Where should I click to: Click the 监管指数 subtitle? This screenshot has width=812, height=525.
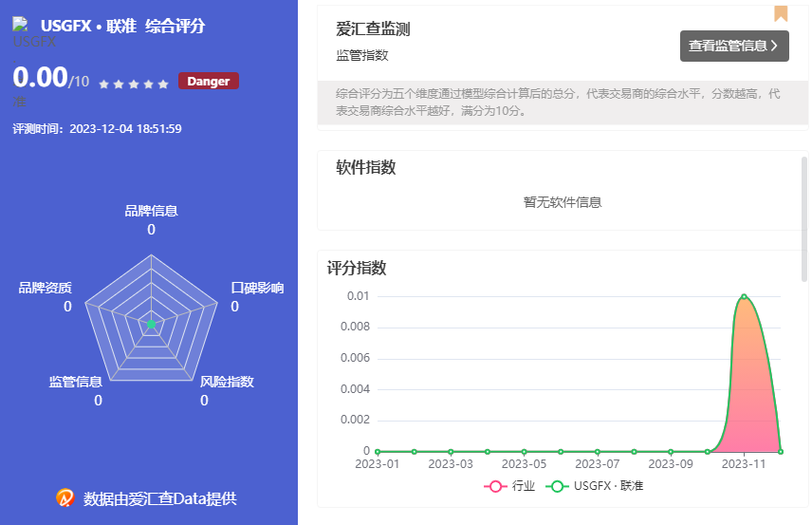pos(362,55)
